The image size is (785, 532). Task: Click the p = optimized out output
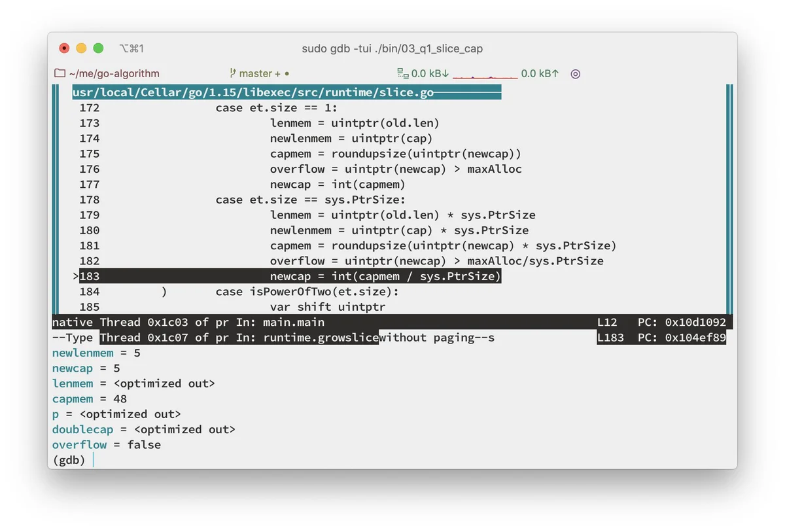point(116,414)
